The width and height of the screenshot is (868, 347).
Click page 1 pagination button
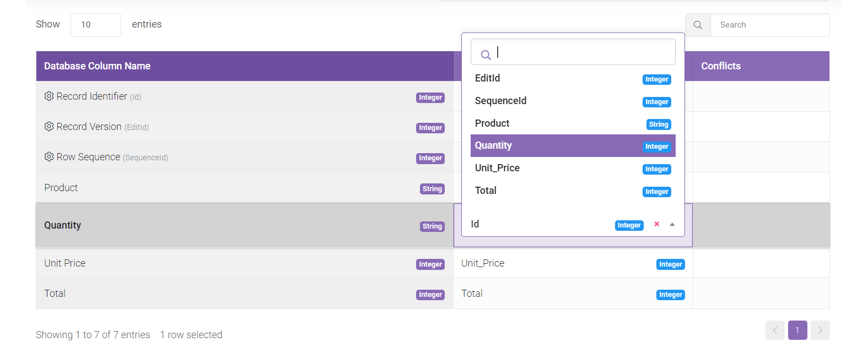tap(797, 330)
